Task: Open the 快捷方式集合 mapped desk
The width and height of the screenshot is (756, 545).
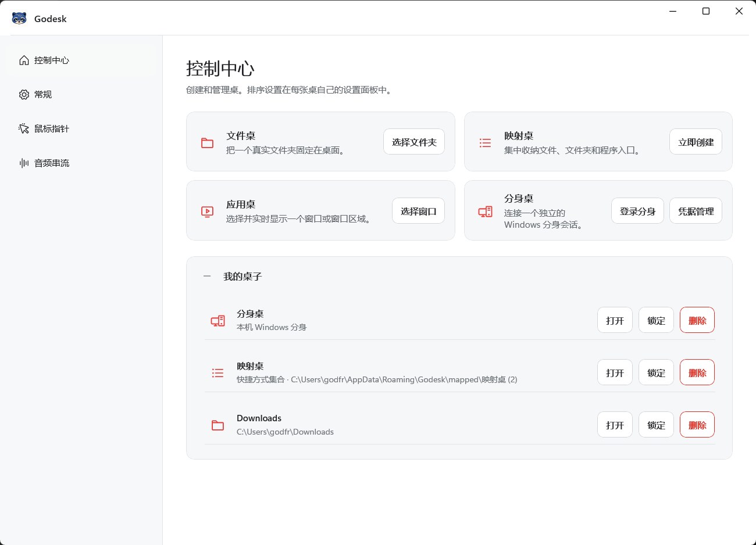Action: pyautogui.click(x=615, y=372)
